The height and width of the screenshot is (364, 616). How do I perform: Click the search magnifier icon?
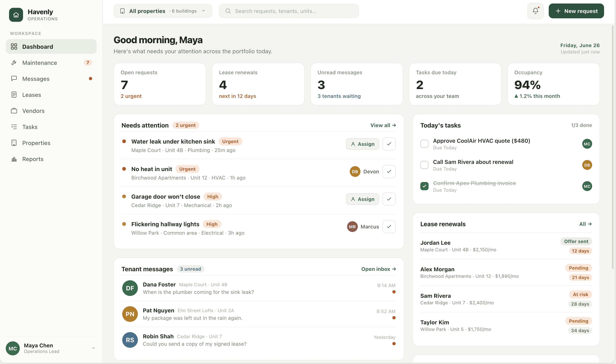(x=228, y=11)
